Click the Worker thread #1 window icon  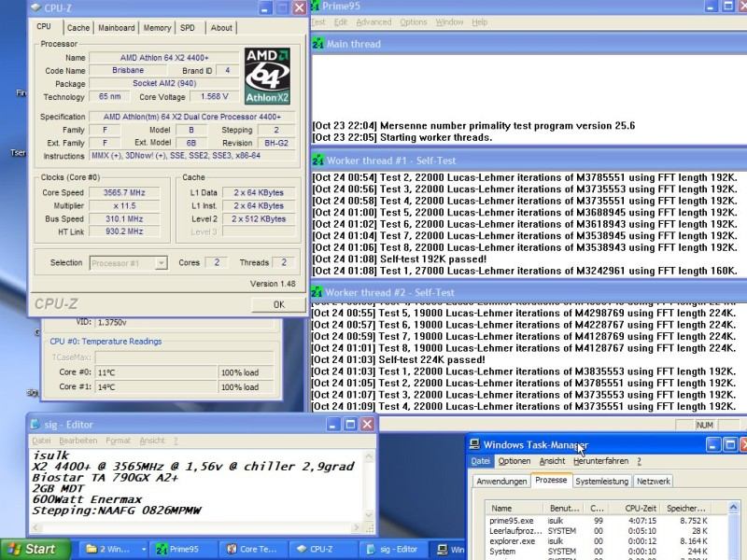click(317, 161)
